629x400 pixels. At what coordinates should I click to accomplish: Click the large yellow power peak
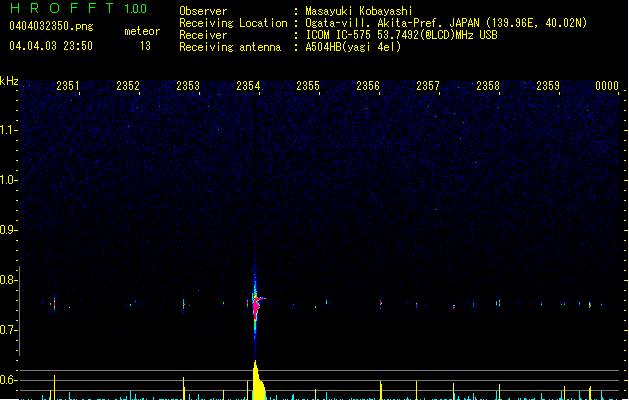(x=257, y=380)
